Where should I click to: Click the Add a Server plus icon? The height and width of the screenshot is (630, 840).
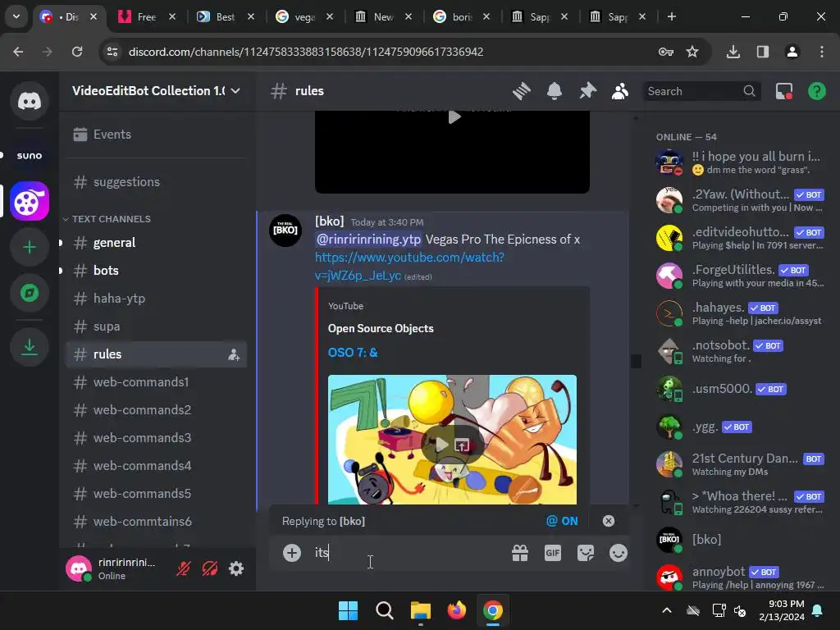(30, 247)
